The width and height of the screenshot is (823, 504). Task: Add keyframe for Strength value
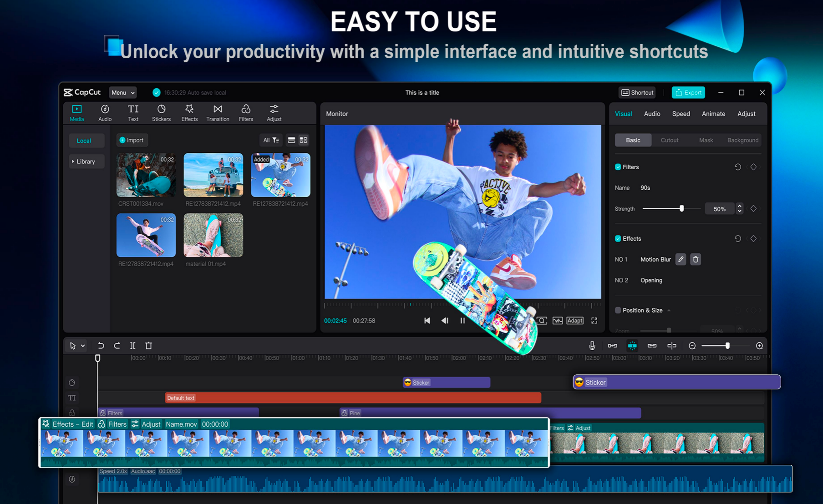coord(753,208)
